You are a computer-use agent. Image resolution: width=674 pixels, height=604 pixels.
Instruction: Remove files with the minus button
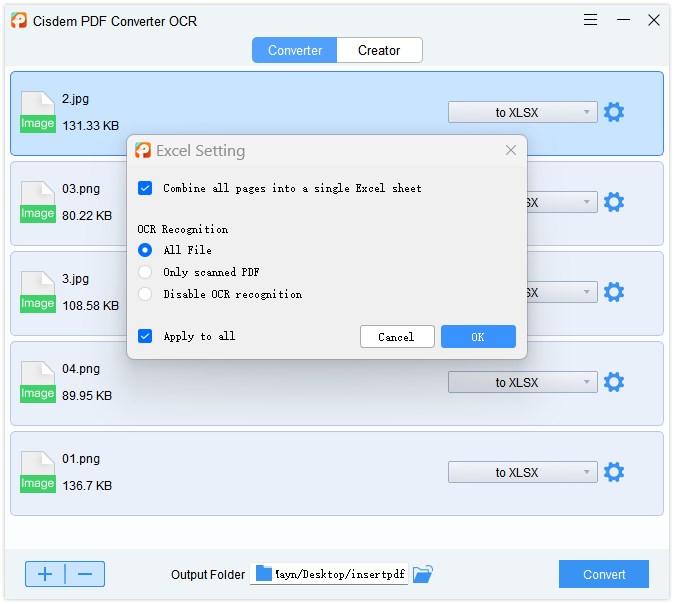85,574
